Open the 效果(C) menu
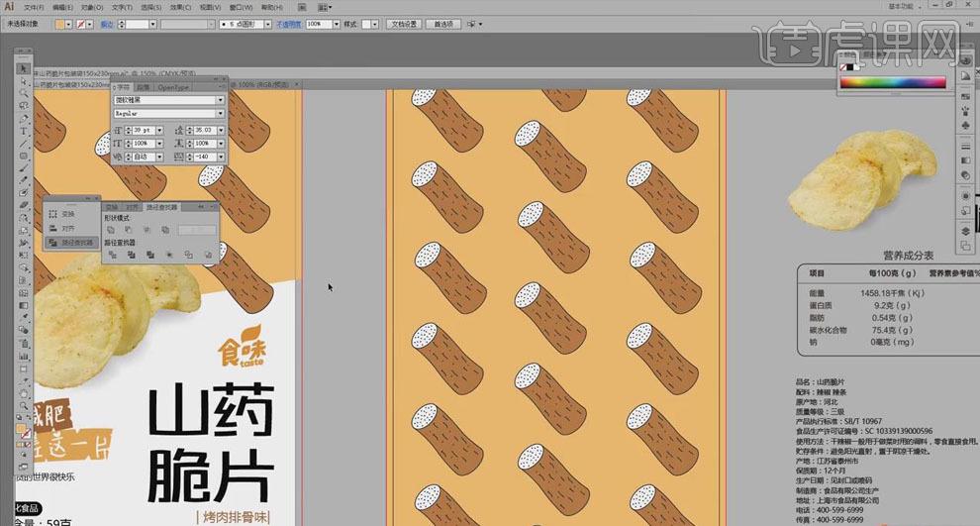The width and height of the screenshot is (980, 526). 180,7
